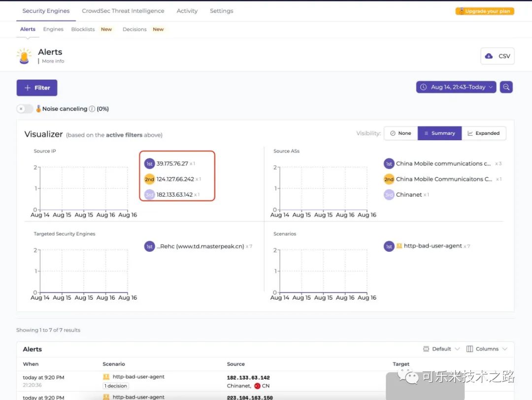The height and width of the screenshot is (400, 532).
Task: Select source IP 39.175.76.27
Action: (172, 163)
